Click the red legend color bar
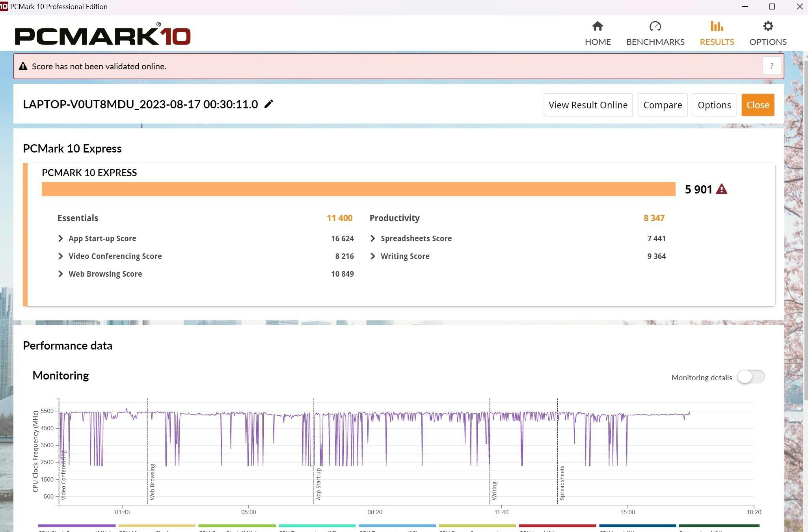 557,526
